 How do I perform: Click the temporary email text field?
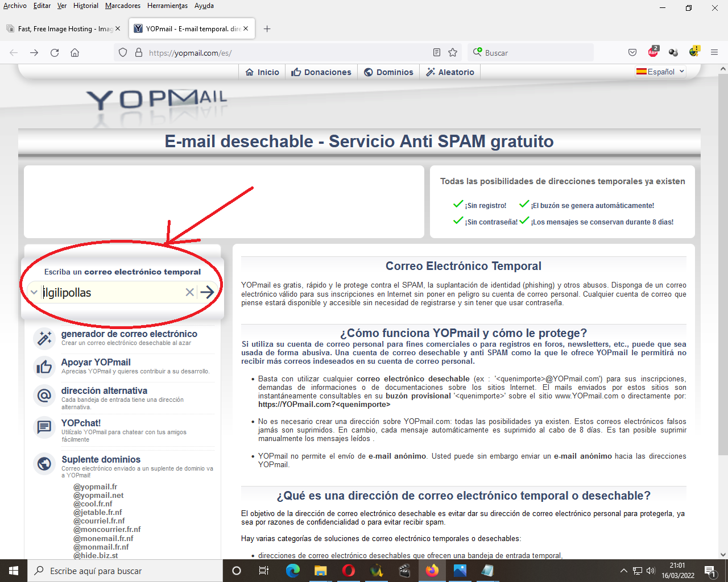tap(112, 292)
